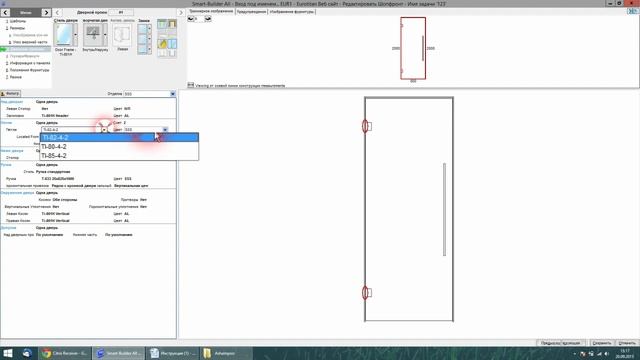Open the middle lock dropdown arrow

pyautogui.click(x=149, y=39)
